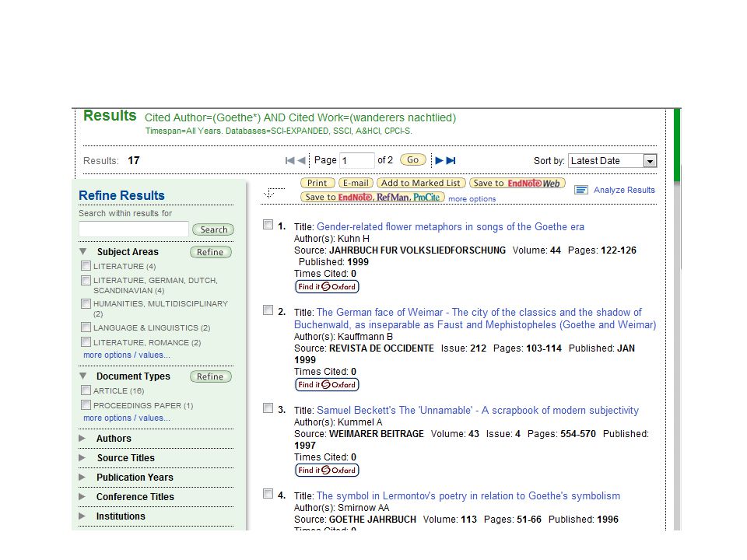Open The symbol in Lermontov's poetry title
Viewport: 747px width, 560px height.
(468, 495)
